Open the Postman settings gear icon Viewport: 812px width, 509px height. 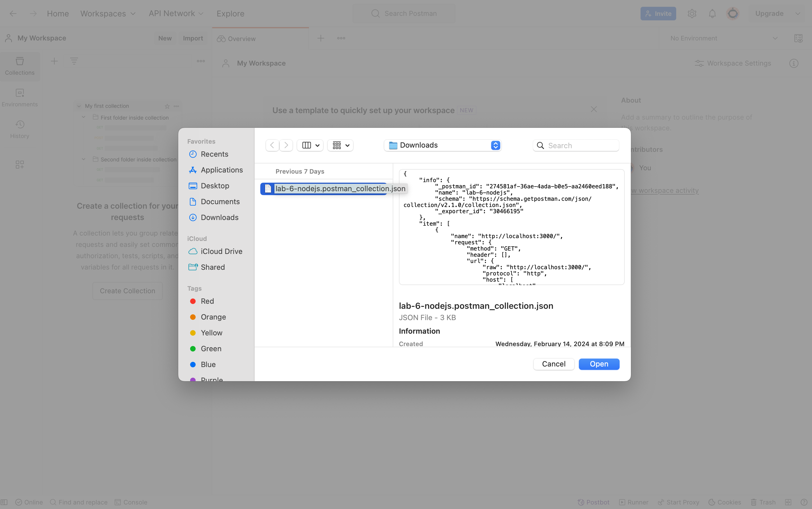click(692, 14)
